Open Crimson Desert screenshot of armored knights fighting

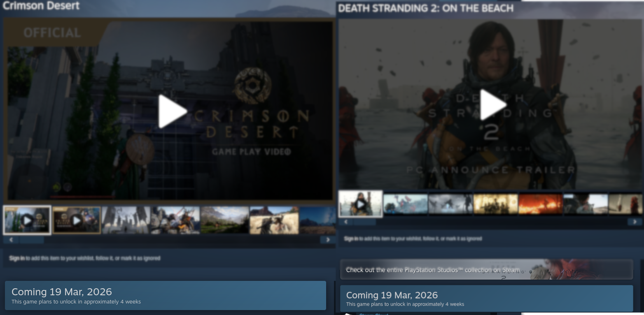coord(175,220)
